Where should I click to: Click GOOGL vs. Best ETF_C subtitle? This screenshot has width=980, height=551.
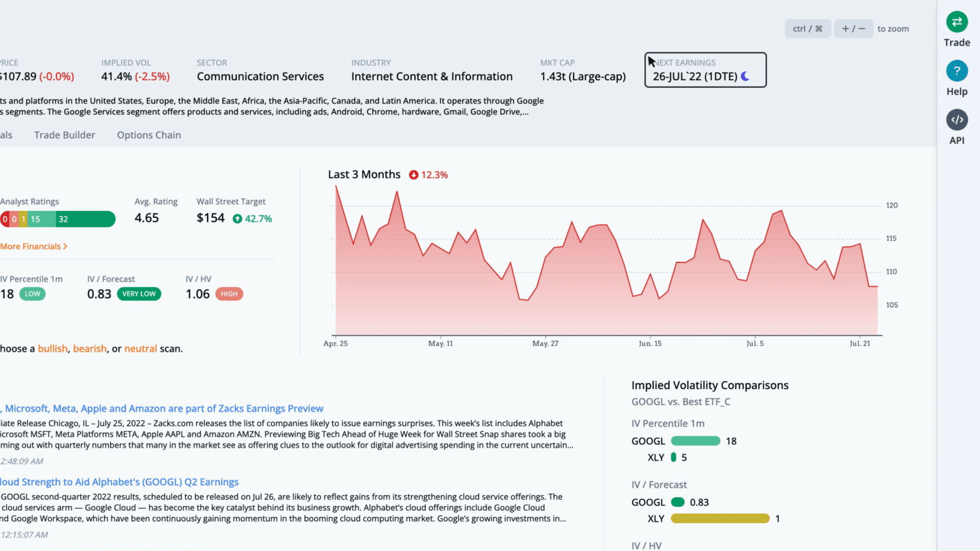coord(681,401)
